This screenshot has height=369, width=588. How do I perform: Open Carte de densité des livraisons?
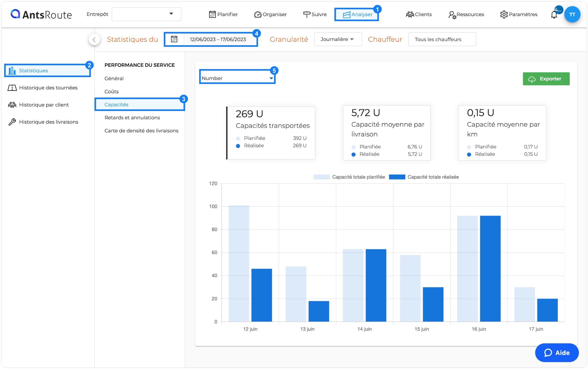[141, 130]
